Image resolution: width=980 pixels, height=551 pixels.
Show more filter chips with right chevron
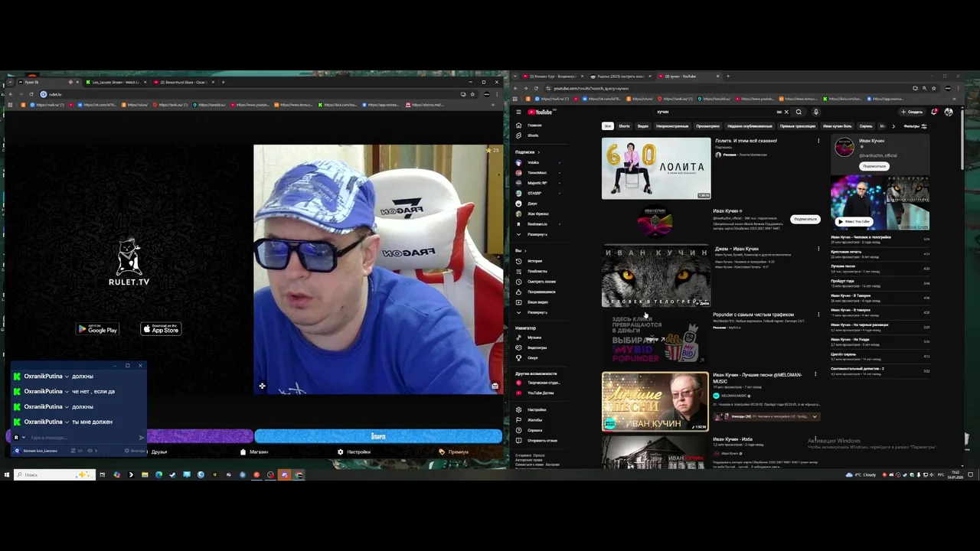893,126
